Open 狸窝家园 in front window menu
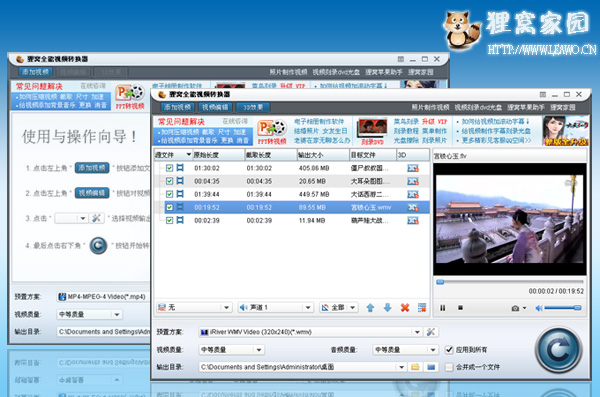This screenshot has width=600, height=397. click(x=563, y=108)
